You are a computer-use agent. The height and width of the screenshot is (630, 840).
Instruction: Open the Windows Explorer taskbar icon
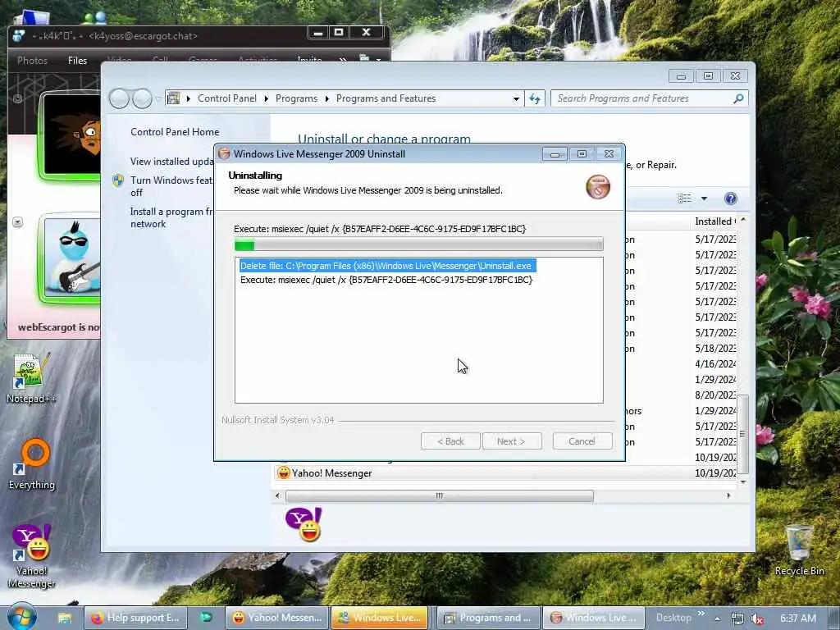click(x=65, y=619)
